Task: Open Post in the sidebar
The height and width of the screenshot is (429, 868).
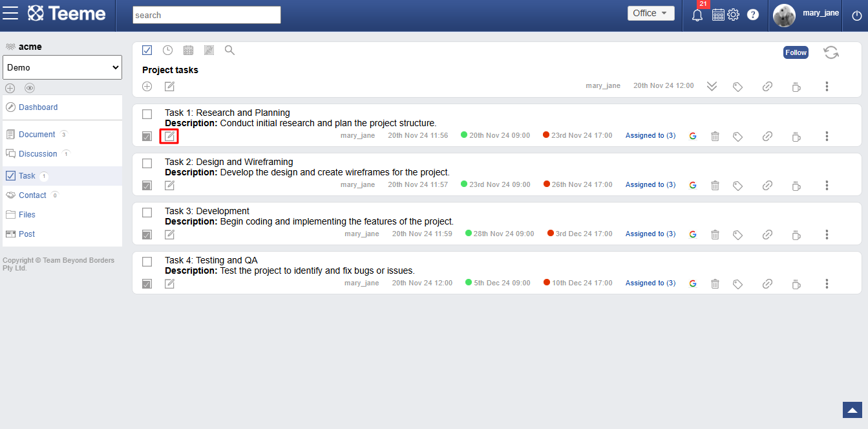Action: coord(27,234)
